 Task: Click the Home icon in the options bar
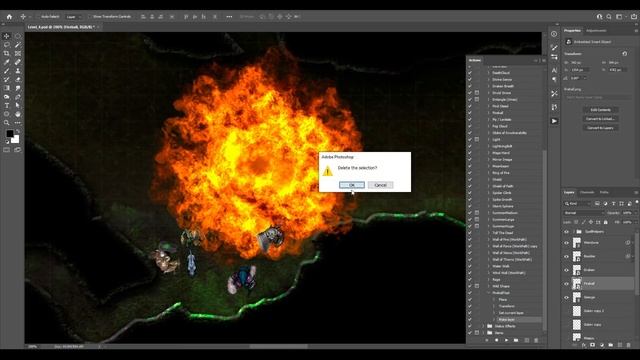tap(9, 17)
